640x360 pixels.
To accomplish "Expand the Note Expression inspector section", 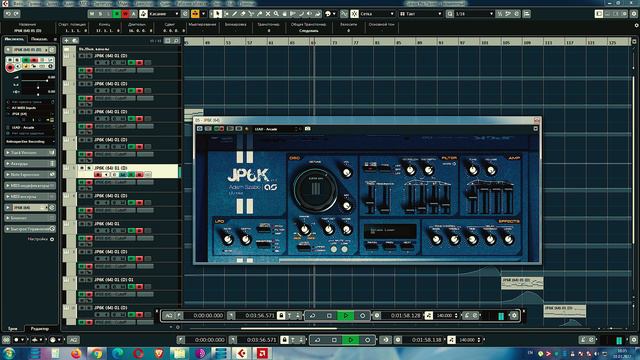I will [x=30, y=175].
